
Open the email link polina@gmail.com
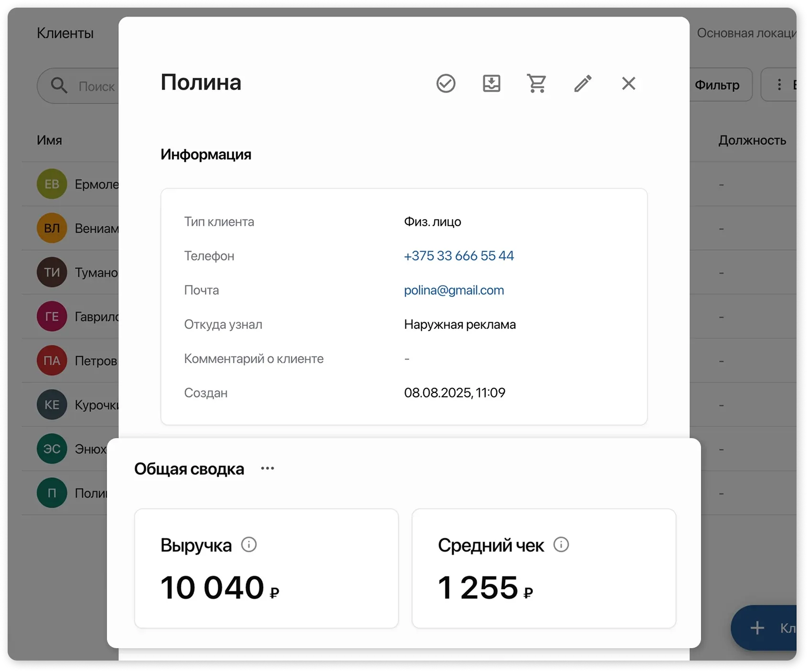tap(454, 290)
